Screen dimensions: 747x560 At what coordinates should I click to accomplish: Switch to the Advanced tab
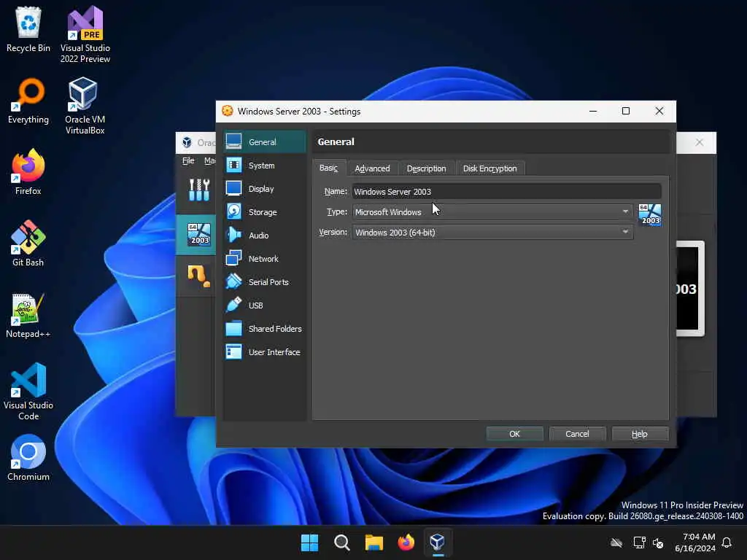pos(372,168)
